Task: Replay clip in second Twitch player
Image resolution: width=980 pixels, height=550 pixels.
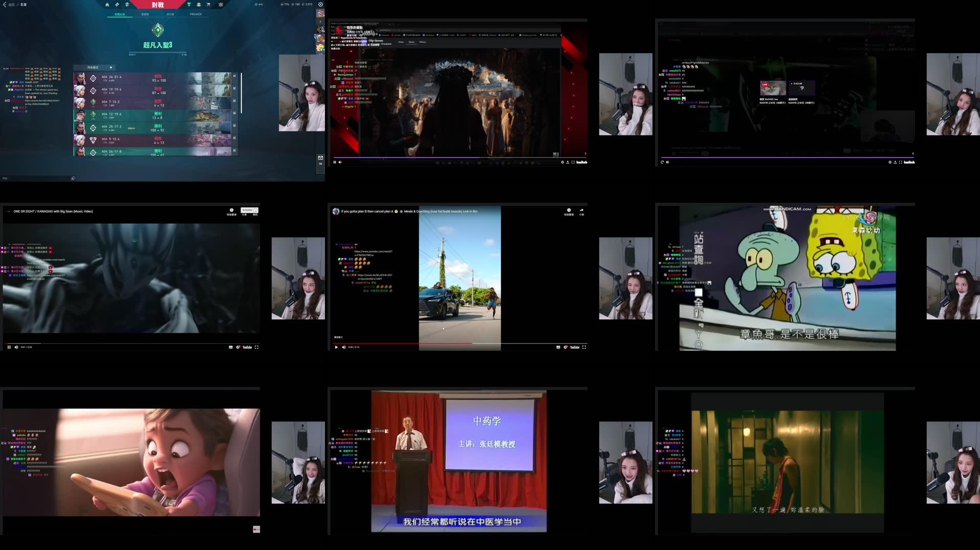Action: click(662, 162)
